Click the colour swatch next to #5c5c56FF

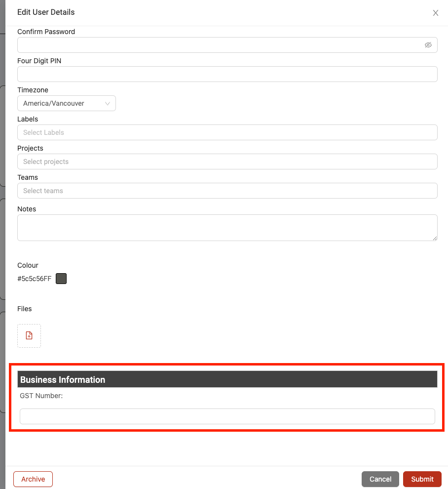(61, 279)
